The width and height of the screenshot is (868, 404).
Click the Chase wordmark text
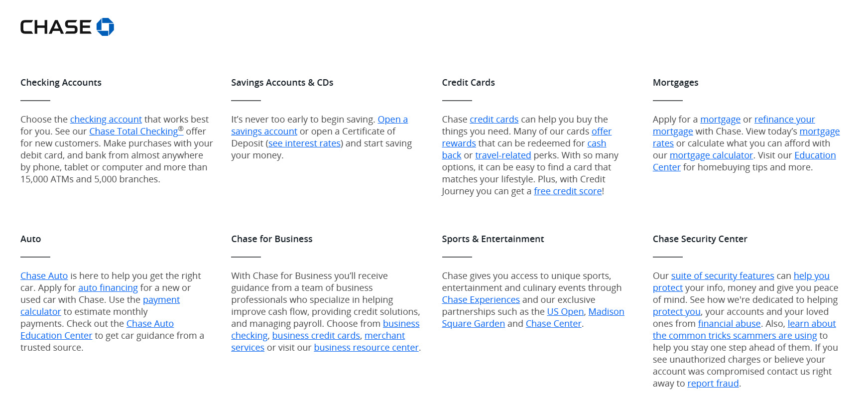coord(56,27)
